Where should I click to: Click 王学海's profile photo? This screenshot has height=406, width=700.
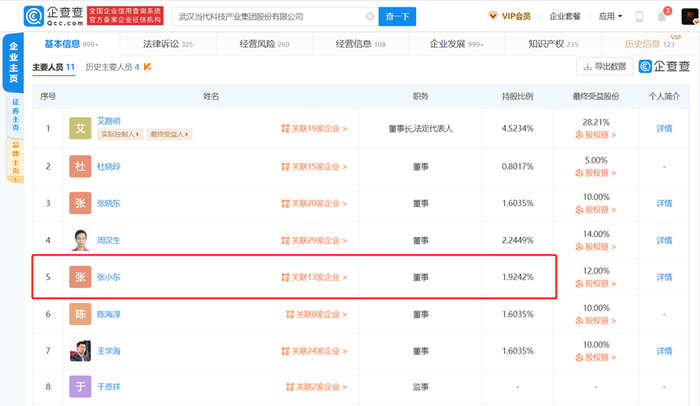click(x=81, y=351)
